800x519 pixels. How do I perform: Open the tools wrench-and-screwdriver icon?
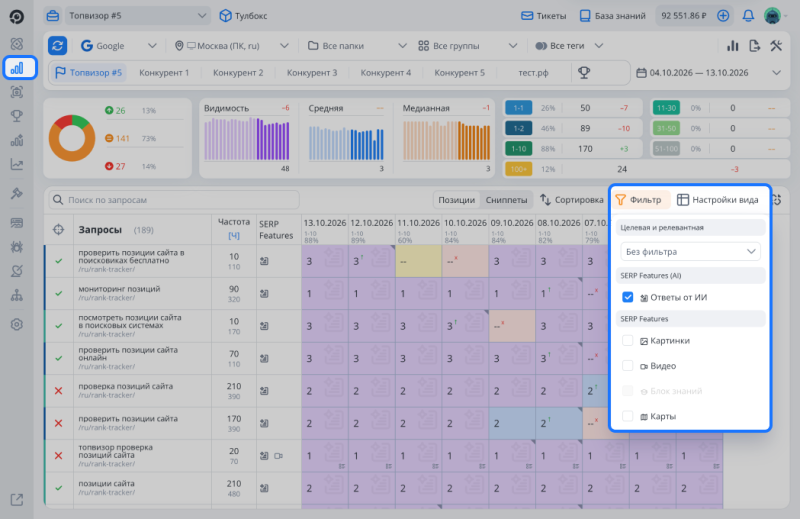click(776, 45)
